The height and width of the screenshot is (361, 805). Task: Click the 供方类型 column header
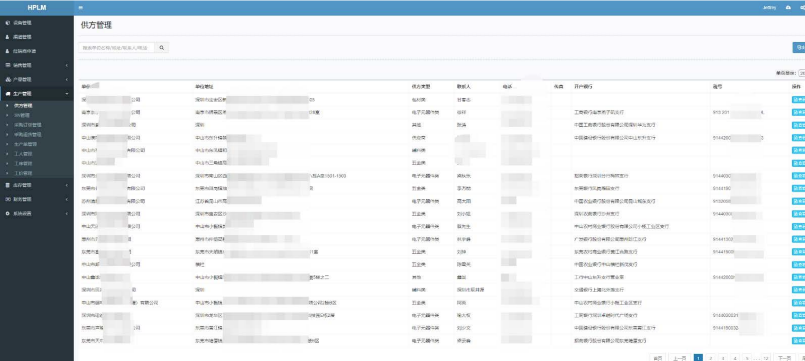coord(420,87)
